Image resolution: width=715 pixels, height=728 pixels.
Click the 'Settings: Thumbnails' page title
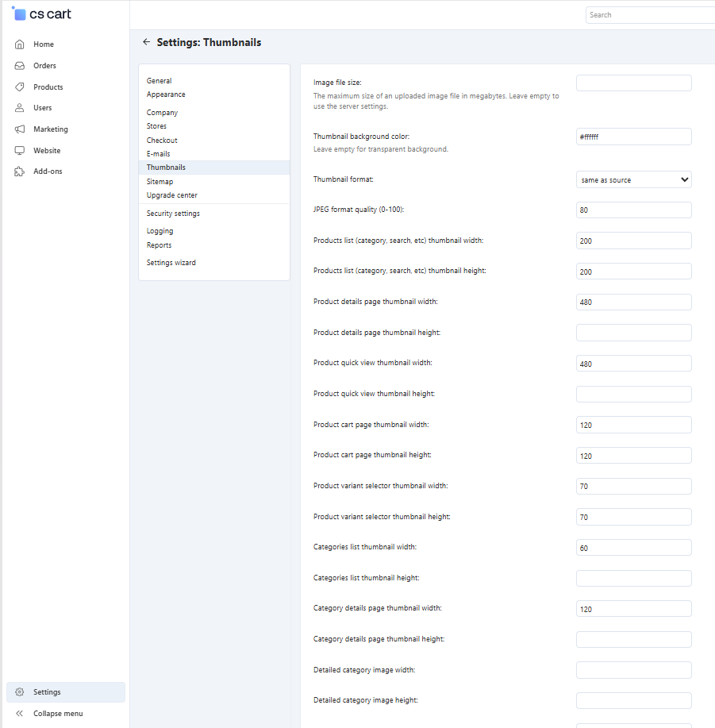pos(209,42)
